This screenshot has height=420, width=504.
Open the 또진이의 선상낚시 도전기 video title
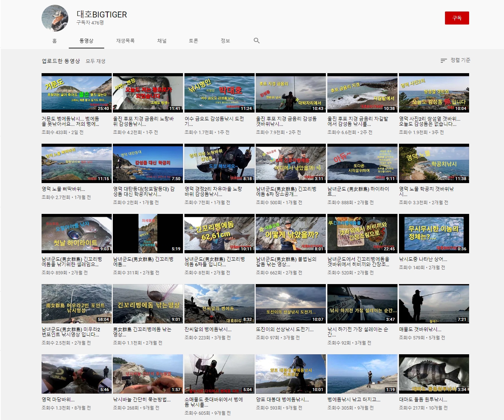(285, 329)
